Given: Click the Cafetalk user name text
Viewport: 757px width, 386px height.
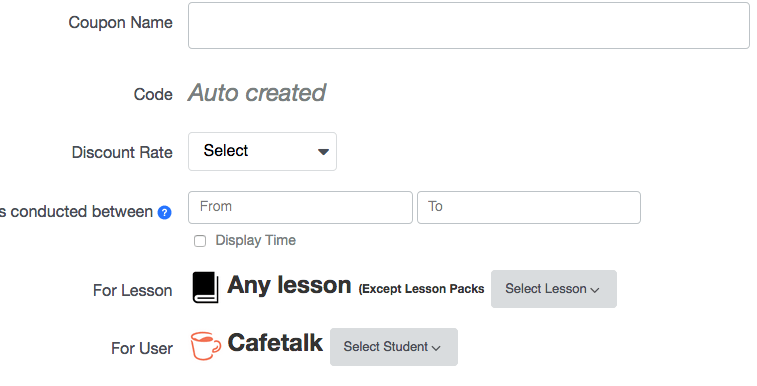Looking at the screenshot, I should pyautogui.click(x=275, y=343).
